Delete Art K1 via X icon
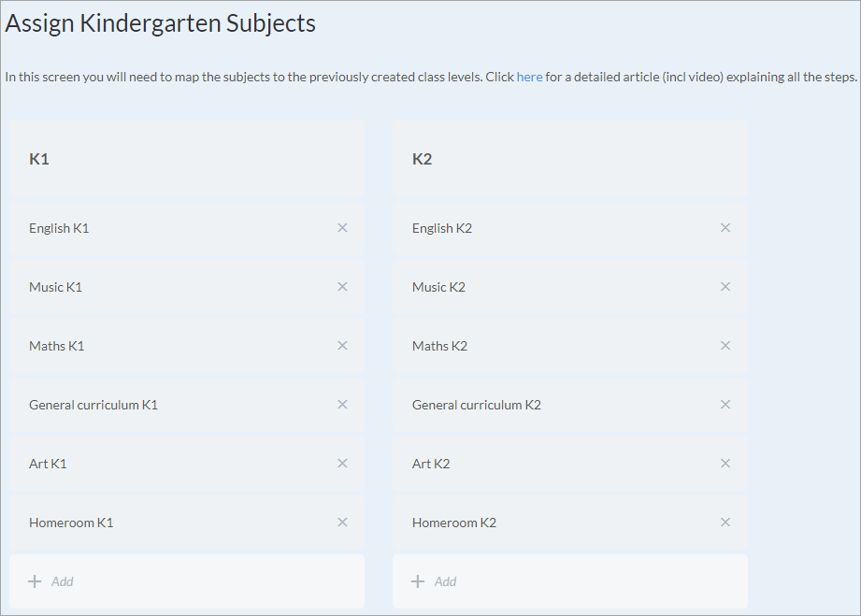This screenshot has height=616, width=861. click(342, 464)
